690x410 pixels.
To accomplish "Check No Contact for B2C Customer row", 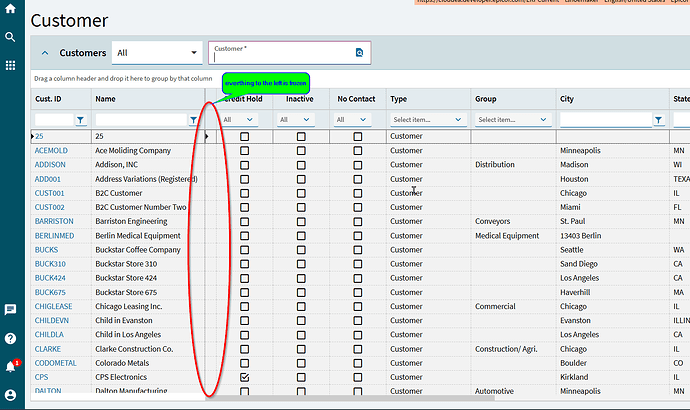I will (358, 193).
